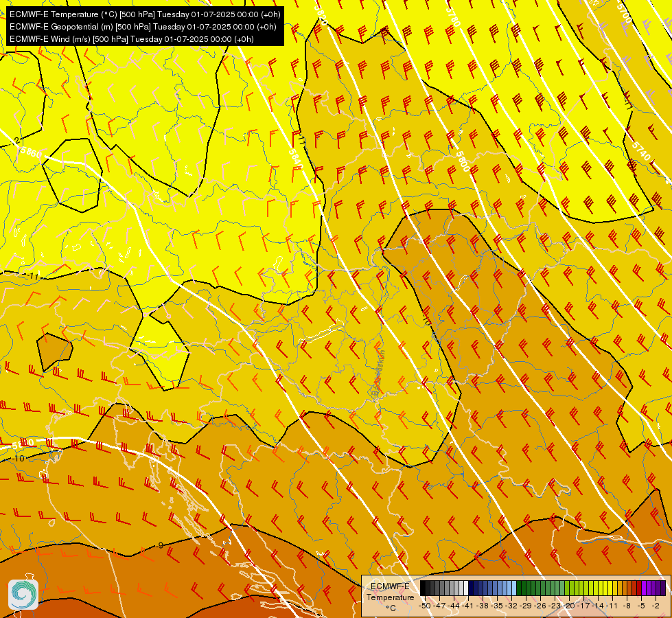The width and height of the screenshot is (672, 618).
Task: Click the -32 legend tick label
Action: [x=511, y=606]
